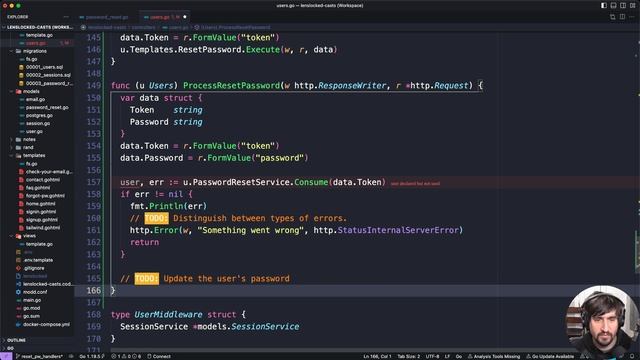Open docker-compose.yml file
640x360 pixels.
tap(46, 324)
